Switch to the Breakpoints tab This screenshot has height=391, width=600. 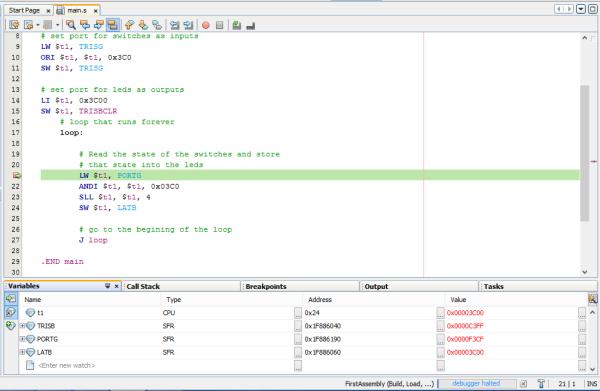[266, 286]
